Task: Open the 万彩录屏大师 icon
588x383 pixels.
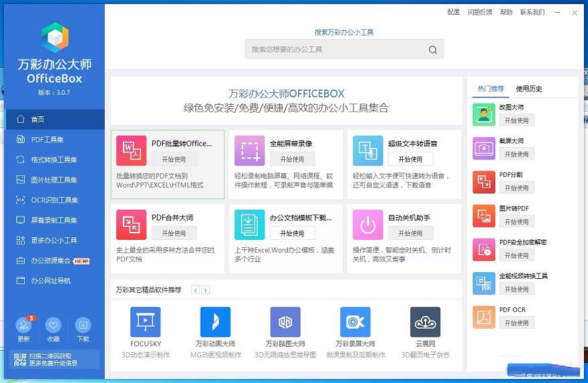Action: point(355,322)
